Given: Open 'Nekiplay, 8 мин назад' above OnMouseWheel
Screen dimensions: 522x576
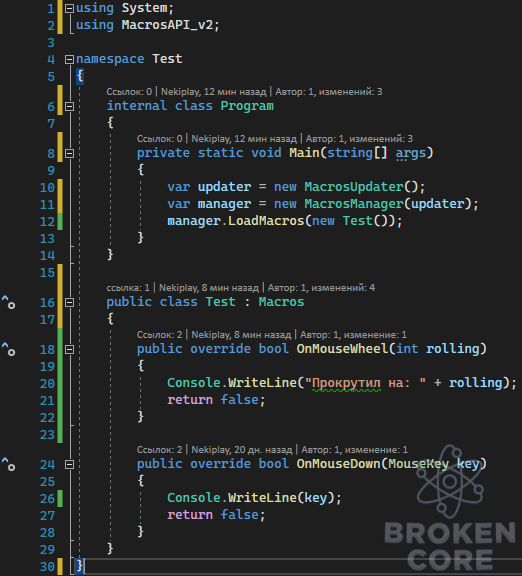Looking at the screenshot, I should click(x=241, y=335).
